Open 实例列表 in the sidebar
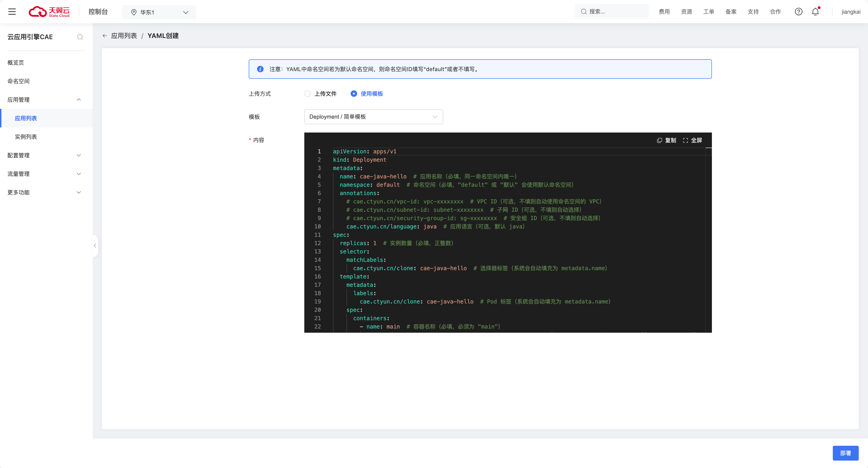 tap(26, 137)
